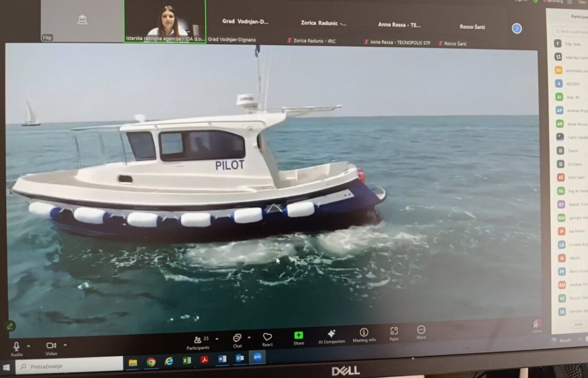Open Zoom Apps

pyautogui.click(x=394, y=333)
